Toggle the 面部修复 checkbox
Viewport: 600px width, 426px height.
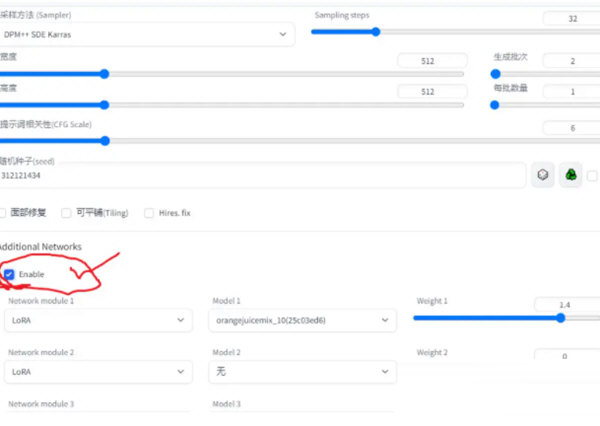pos(3,212)
